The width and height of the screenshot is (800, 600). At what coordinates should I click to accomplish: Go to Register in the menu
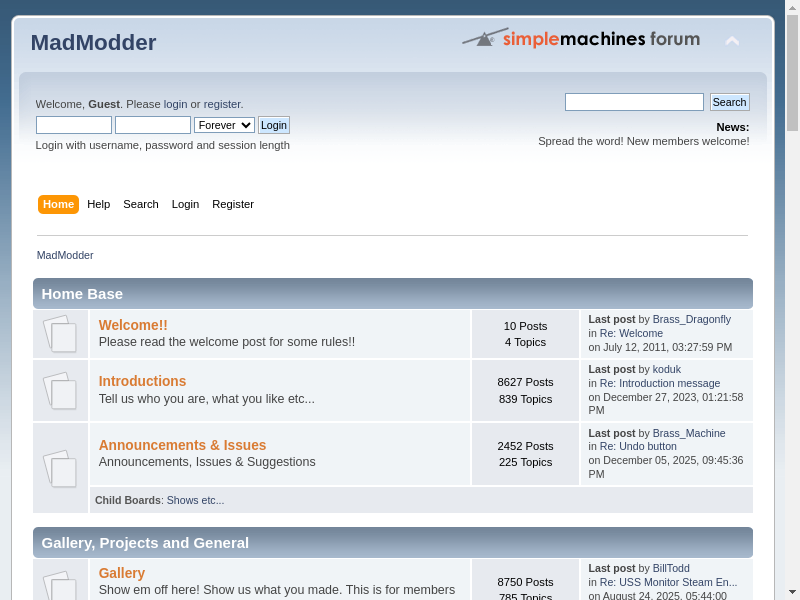(x=233, y=204)
